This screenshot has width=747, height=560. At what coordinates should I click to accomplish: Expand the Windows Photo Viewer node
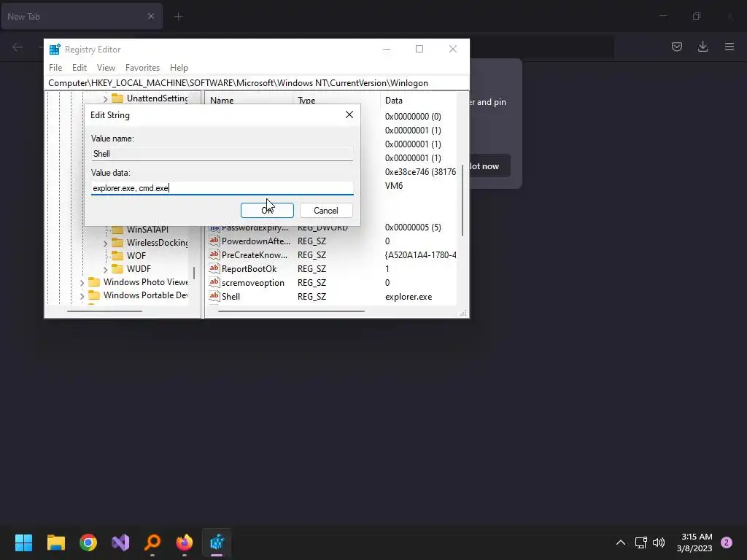point(82,282)
